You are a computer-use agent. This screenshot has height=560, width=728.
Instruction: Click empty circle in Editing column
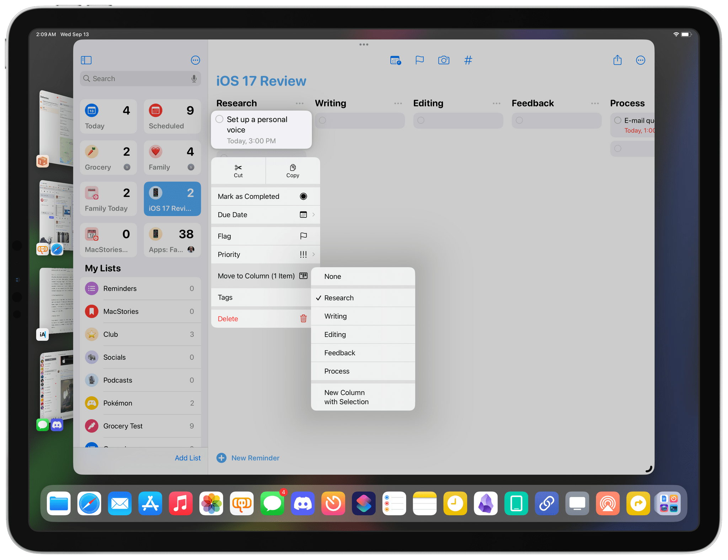[421, 120]
